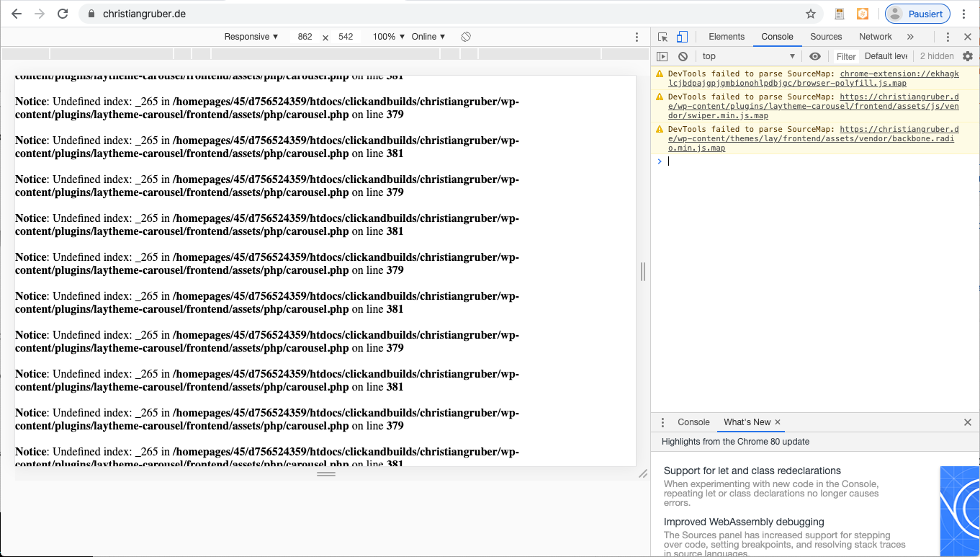Open the 100% zoom dropdown

tap(389, 37)
